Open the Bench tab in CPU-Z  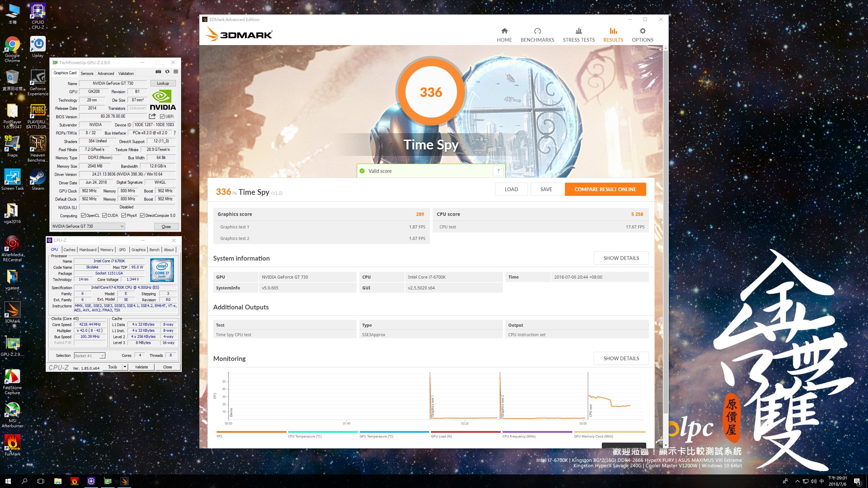(x=154, y=250)
